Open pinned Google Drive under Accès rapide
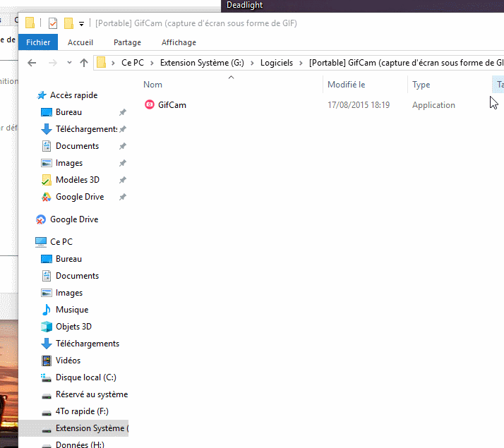 [x=80, y=197]
